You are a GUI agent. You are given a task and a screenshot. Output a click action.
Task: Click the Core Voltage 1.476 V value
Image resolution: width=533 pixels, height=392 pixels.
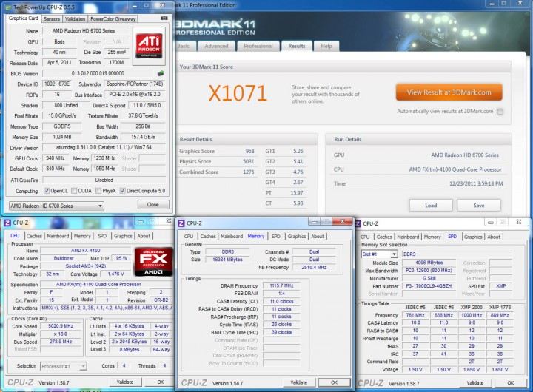point(115,274)
